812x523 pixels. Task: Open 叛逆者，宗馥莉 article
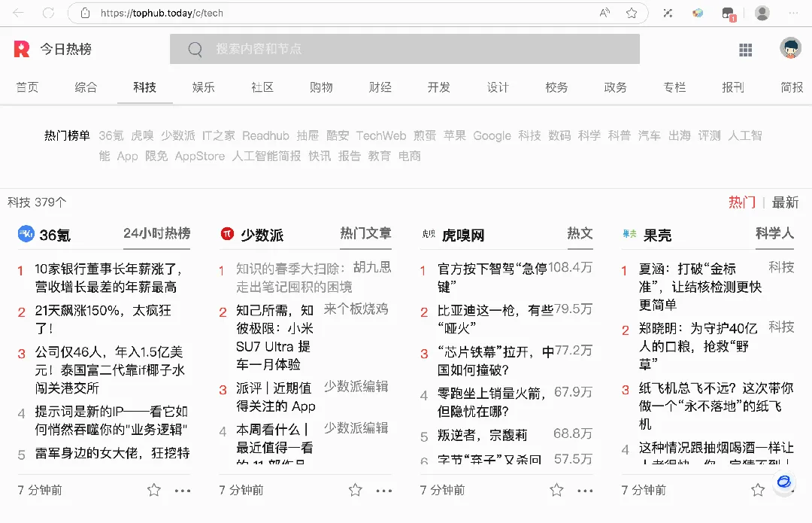pyautogui.click(x=482, y=435)
